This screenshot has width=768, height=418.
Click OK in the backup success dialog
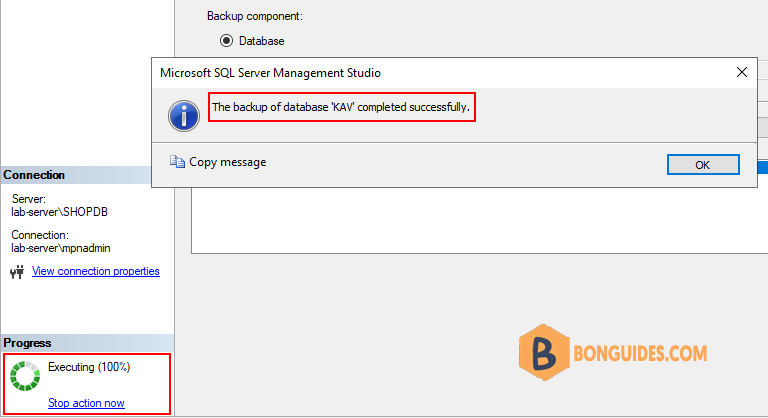[x=703, y=165]
